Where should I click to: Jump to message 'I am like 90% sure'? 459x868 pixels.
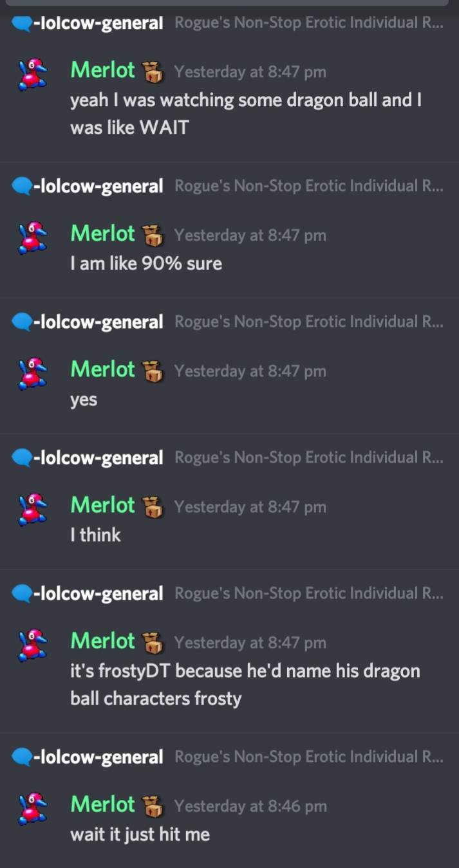[x=146, y=263]
